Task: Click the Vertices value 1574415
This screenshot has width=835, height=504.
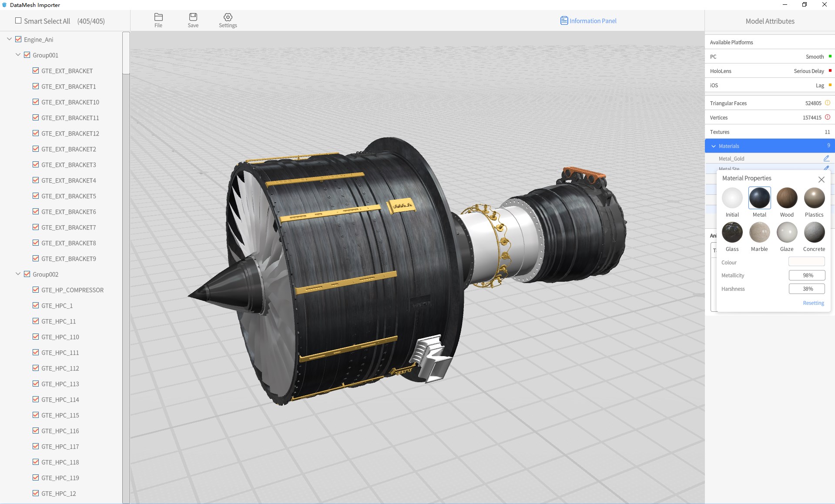Action: click(812, 117)
